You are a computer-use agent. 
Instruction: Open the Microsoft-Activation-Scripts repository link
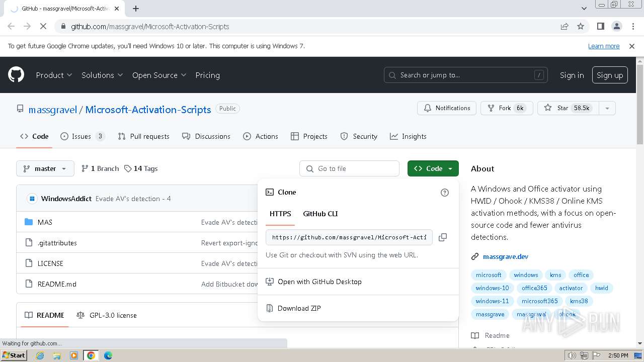pyautogui.click(x=148, y=110)
